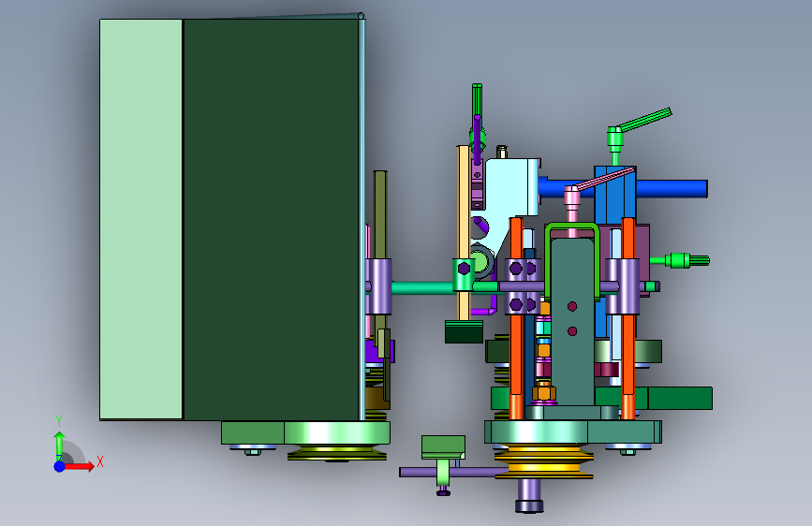This screenshot has height=526, width=812.
Task: Select the green knurled vertical handle at the top
Action: [477, 101]
